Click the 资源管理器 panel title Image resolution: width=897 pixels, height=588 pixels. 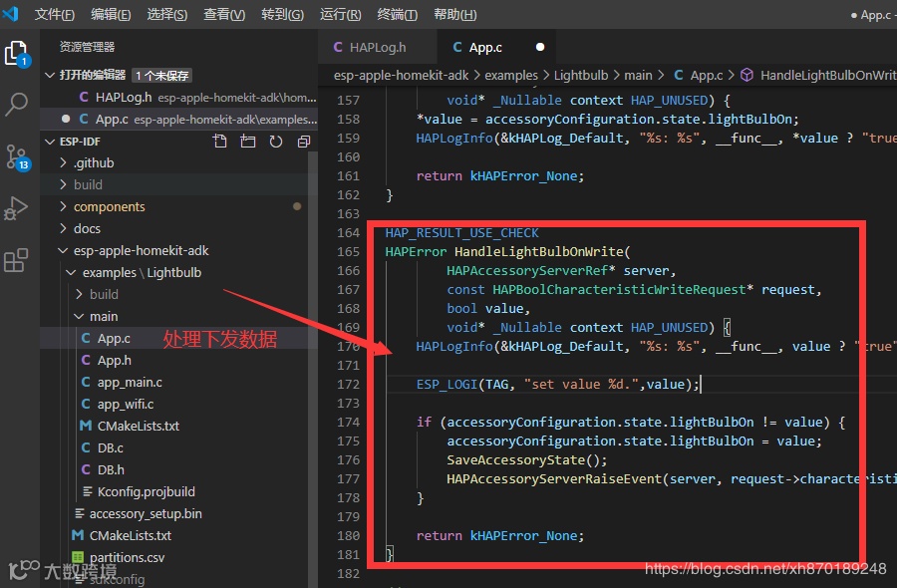tap(87, 47)
